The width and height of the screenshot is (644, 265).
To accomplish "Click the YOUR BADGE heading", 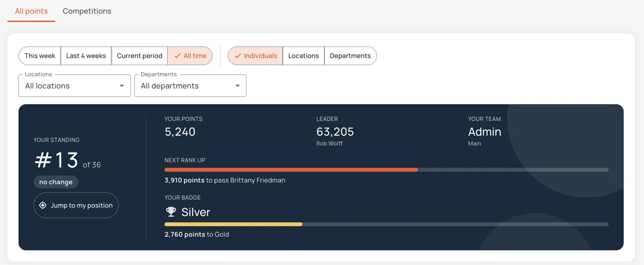I will 183,197.
